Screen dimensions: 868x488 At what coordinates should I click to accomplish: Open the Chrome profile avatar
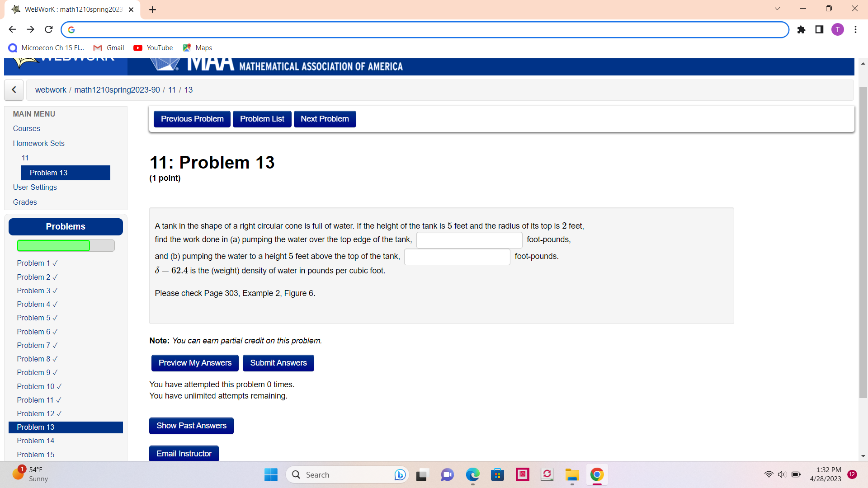838,29
